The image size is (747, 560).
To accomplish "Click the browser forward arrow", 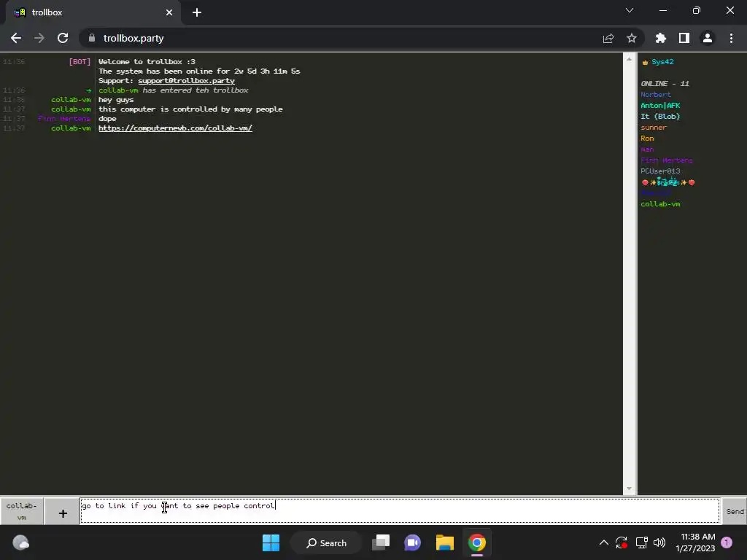I will click(x=39, y=38).
